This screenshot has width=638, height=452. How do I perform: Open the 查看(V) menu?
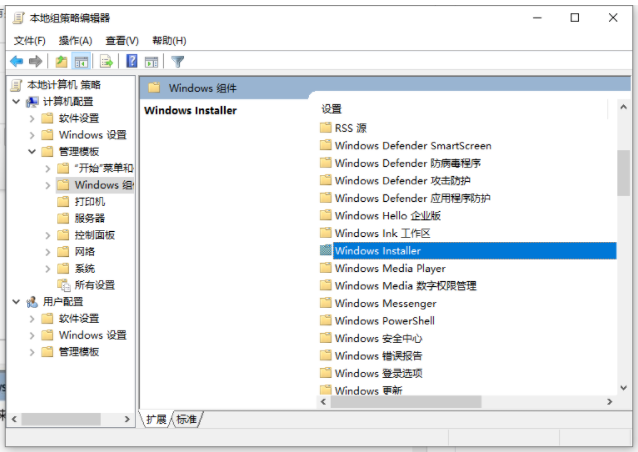(122, 41)
